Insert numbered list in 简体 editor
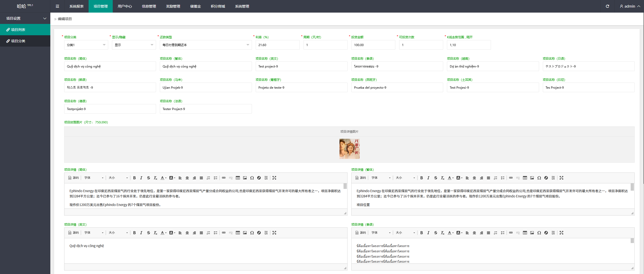Screen dimensions: 644x274 pyautogui.click(x=208, y=178)
